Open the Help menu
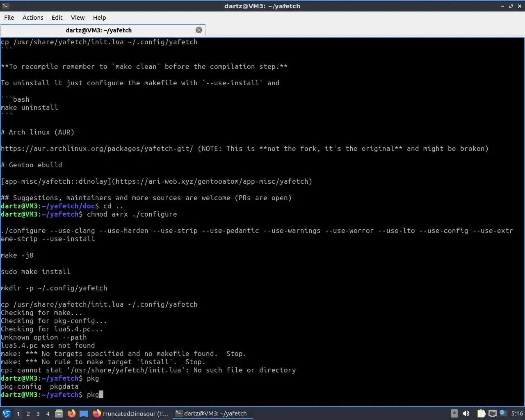The height and width of the screenshot is (420, 525). click(x=99, y=18)
